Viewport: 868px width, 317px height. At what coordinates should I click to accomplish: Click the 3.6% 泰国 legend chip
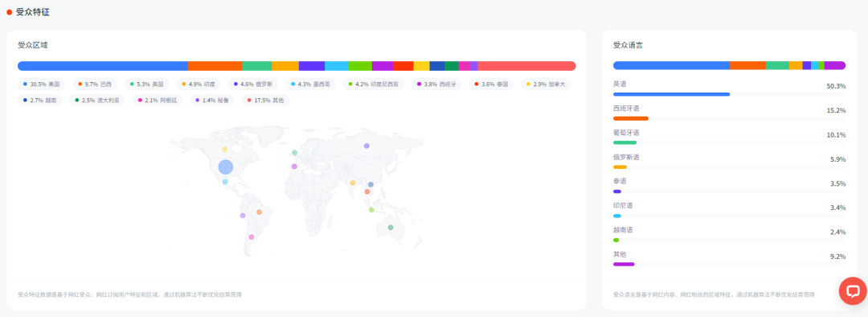point(490,84)
